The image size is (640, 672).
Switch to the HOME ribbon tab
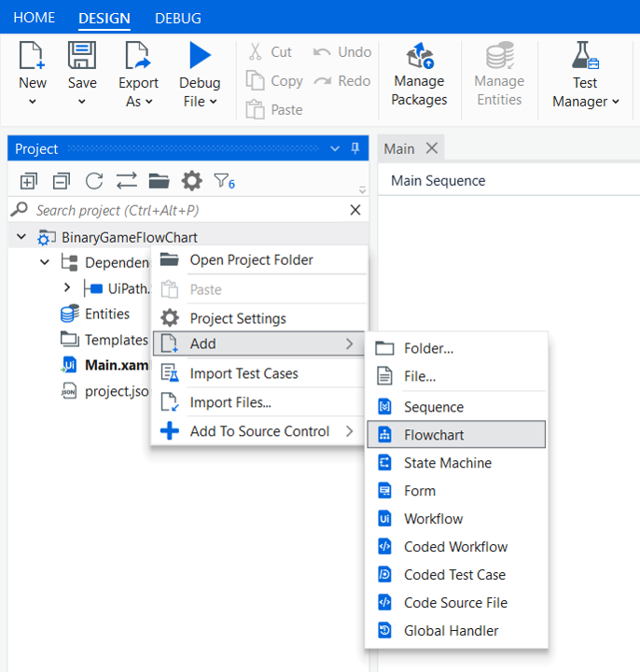[35, 18]
